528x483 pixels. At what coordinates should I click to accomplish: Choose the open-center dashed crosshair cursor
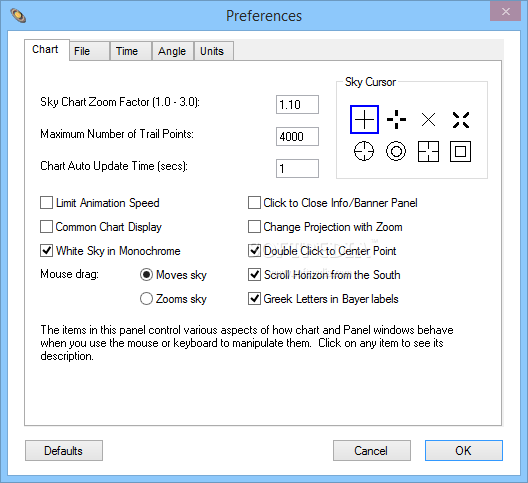click(396, 120)
